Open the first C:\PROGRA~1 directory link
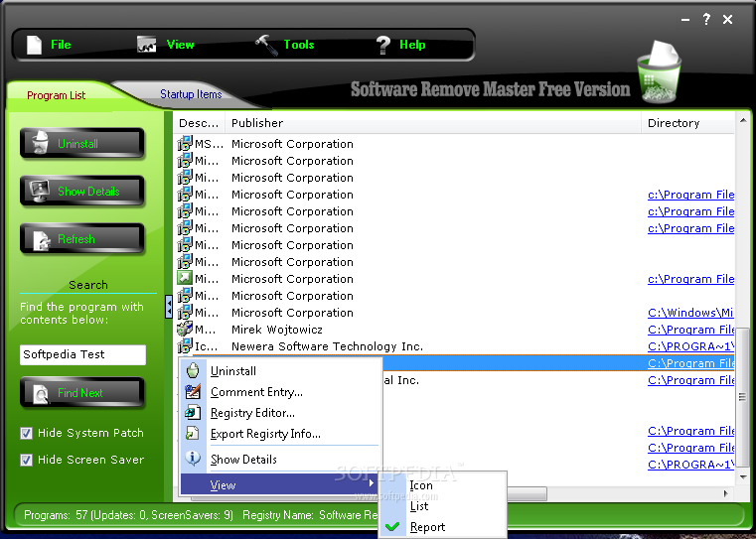756x539 pixels. pyautogui.click(x=690, y=346)
